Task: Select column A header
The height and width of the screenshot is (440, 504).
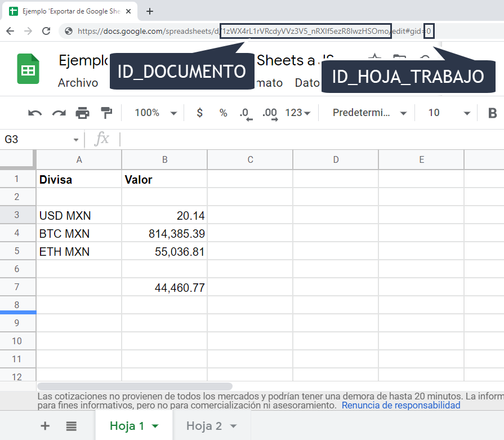Action: click(79, 159)
